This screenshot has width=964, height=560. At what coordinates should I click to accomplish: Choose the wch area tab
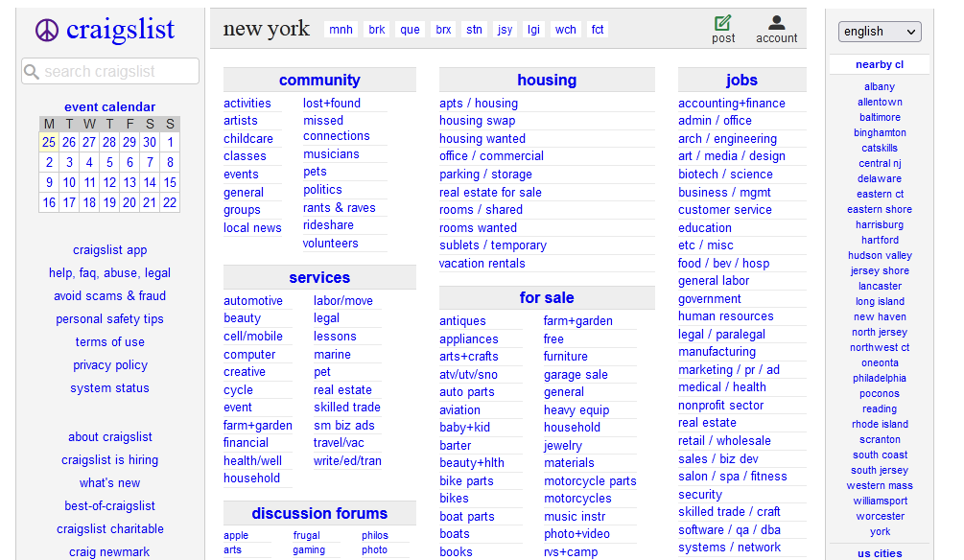pos(566,30)
